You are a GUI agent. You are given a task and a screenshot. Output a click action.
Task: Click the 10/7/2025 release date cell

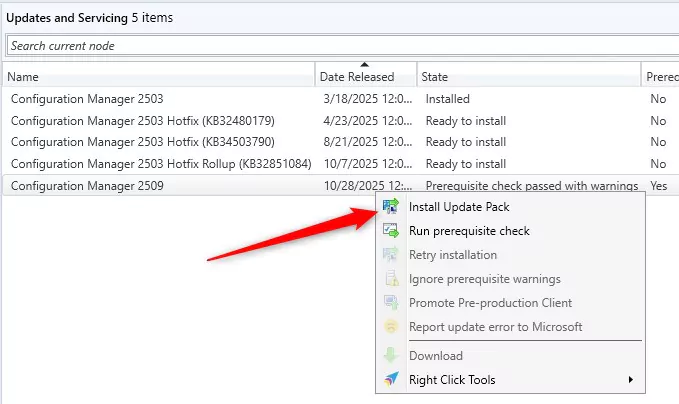point(368,164)
